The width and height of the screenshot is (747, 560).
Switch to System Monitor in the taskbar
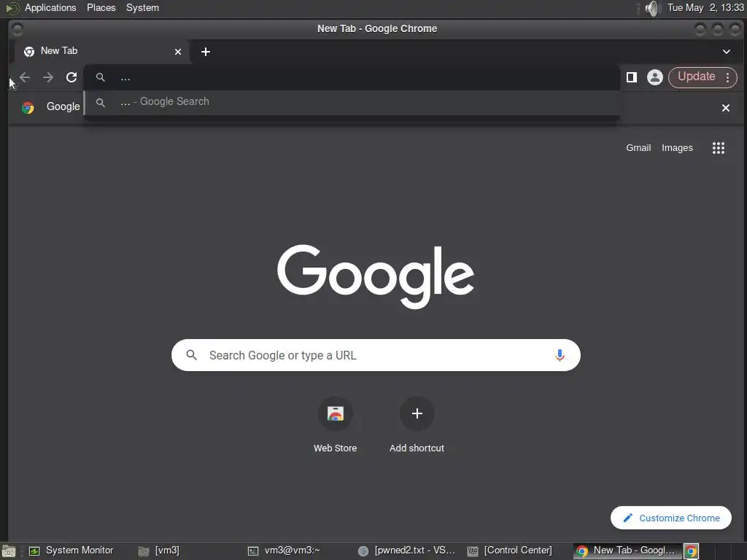click(x=71, y=551)
